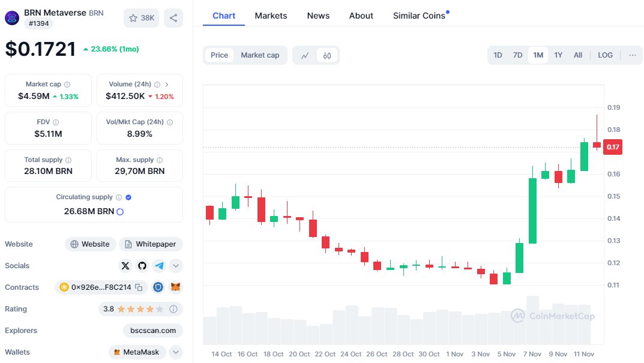644x363 pixels.
Task: Switch to the Chart tab
Action: pos(224,16)
